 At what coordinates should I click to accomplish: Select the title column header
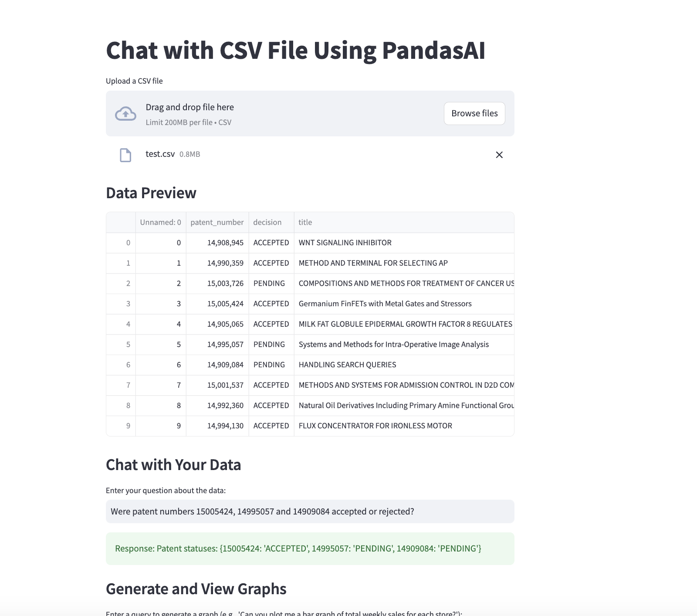click(x=305, y=223)
